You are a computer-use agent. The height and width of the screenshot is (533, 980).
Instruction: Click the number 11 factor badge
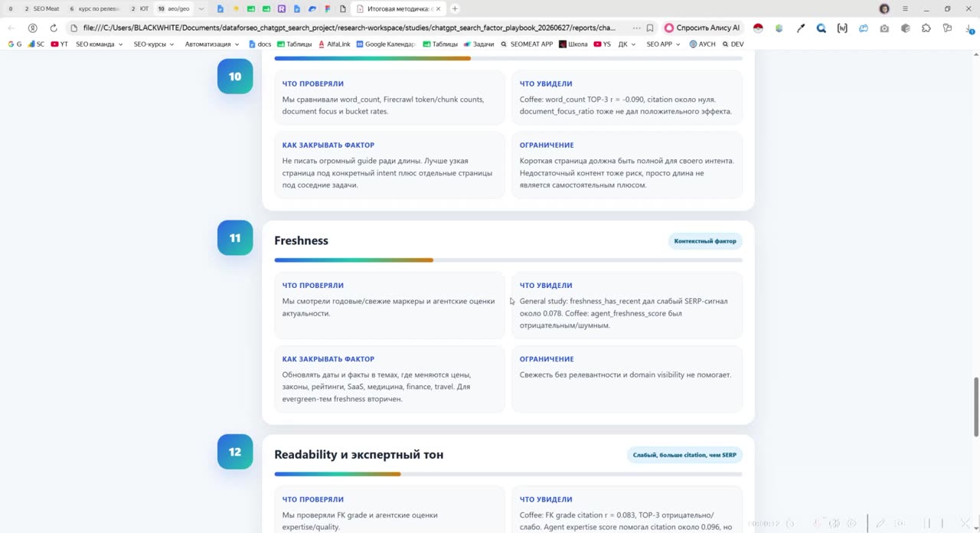coord(235,238)
